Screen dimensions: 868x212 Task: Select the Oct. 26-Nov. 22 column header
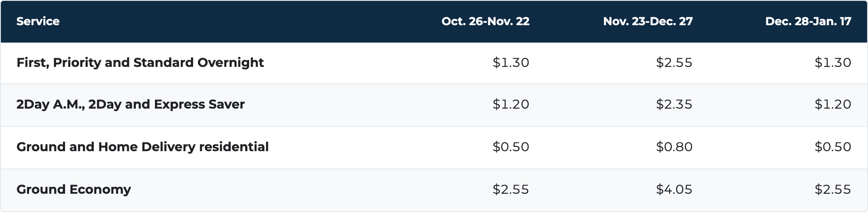pos(485,21)
